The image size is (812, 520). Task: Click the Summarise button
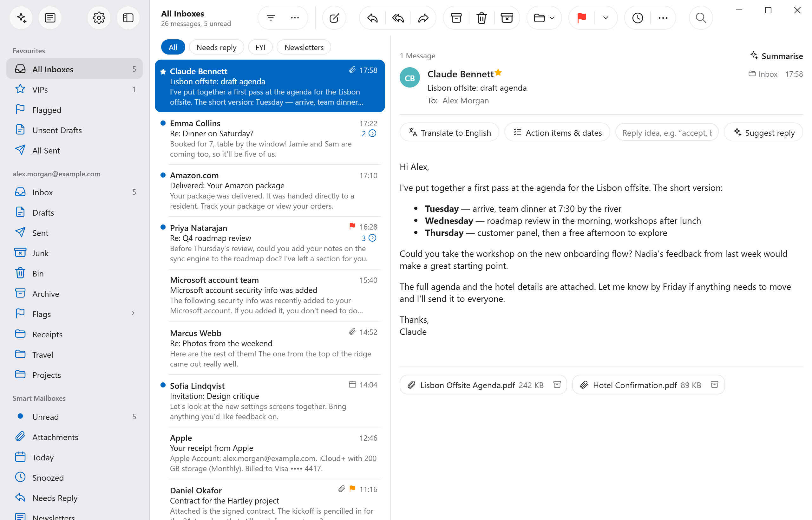pos(776,56)
